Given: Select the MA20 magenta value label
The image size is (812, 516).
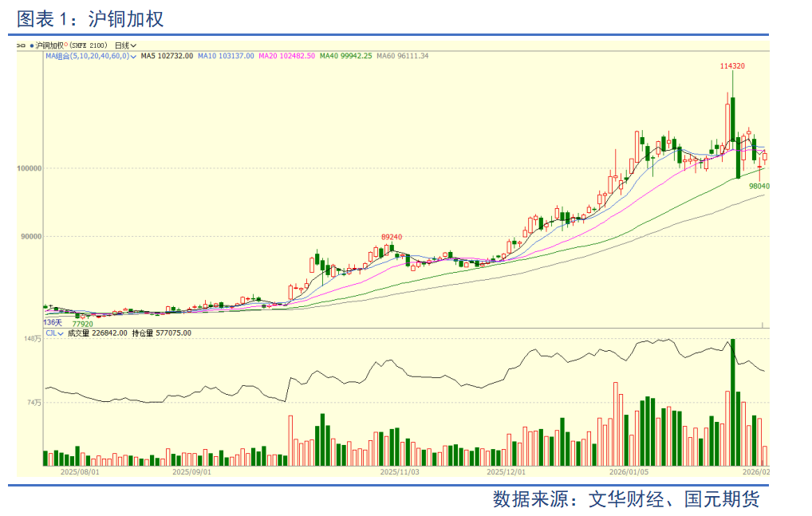Looking at the screenshot, I should pos(286,56).
